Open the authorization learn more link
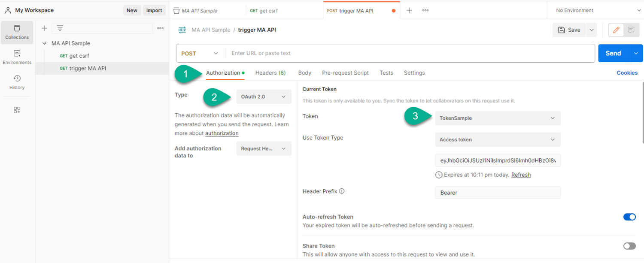 pyautogui.click(x=222, y=133)
